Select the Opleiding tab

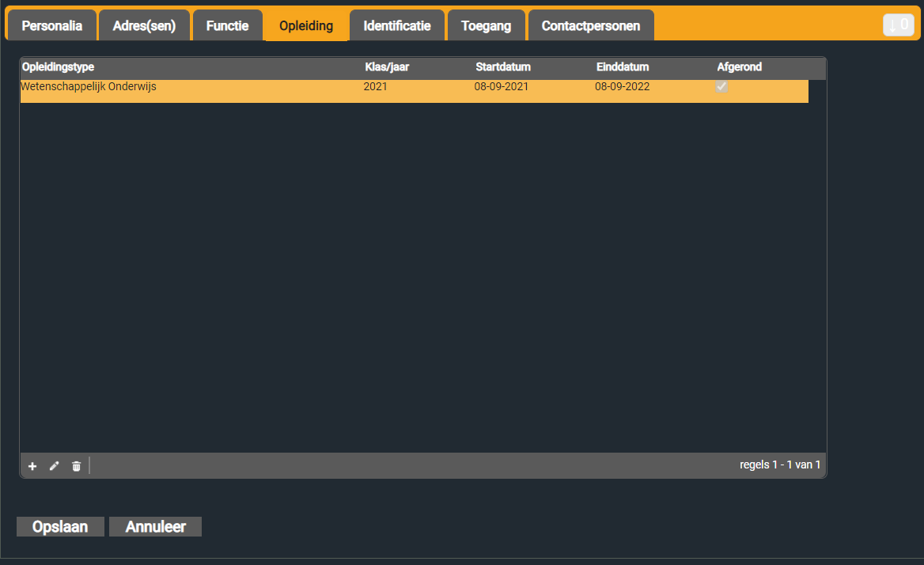coord(306,25)
